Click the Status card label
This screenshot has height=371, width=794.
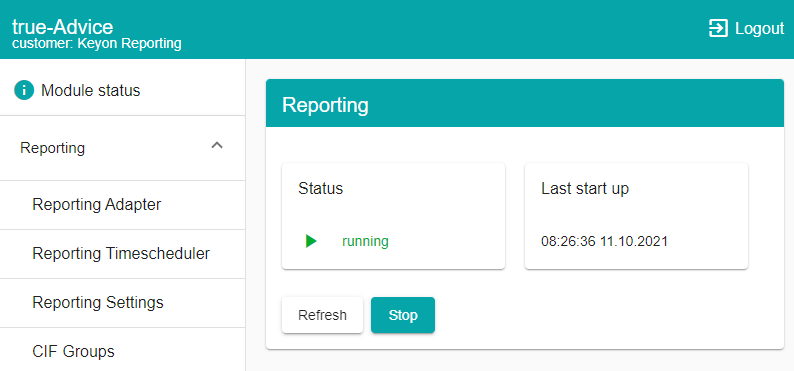click(321, 188)
